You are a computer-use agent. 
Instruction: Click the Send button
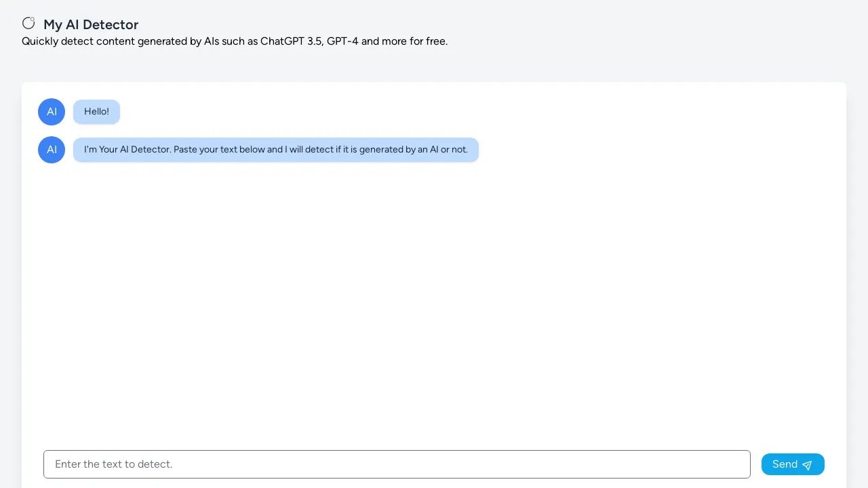(x=793, y=464)
